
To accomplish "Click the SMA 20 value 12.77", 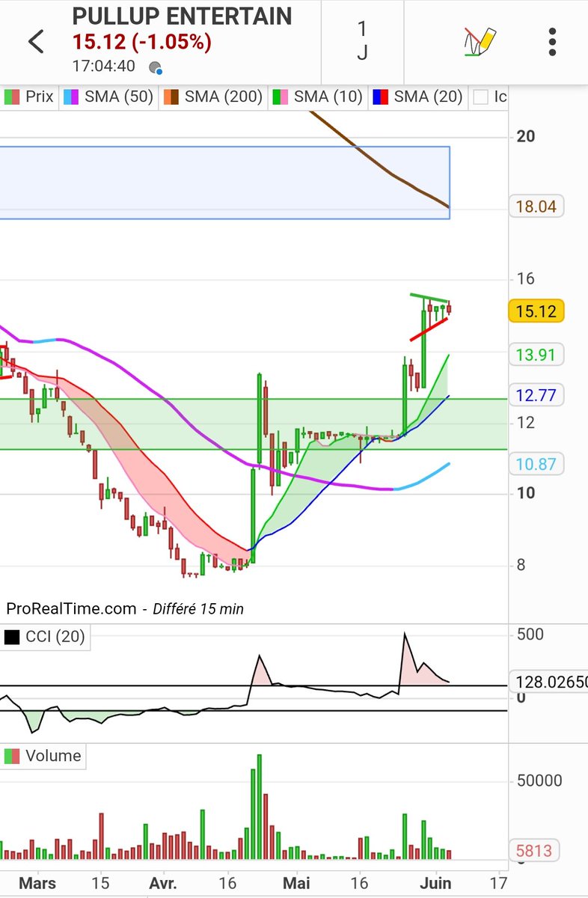I will pyautogui.click(x=536, y=394).
